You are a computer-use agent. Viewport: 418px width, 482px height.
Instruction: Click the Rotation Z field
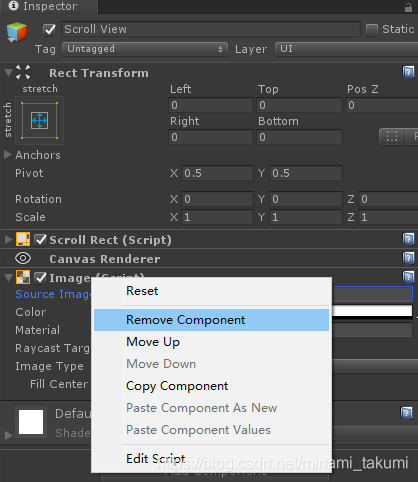(x=388, y=199)
